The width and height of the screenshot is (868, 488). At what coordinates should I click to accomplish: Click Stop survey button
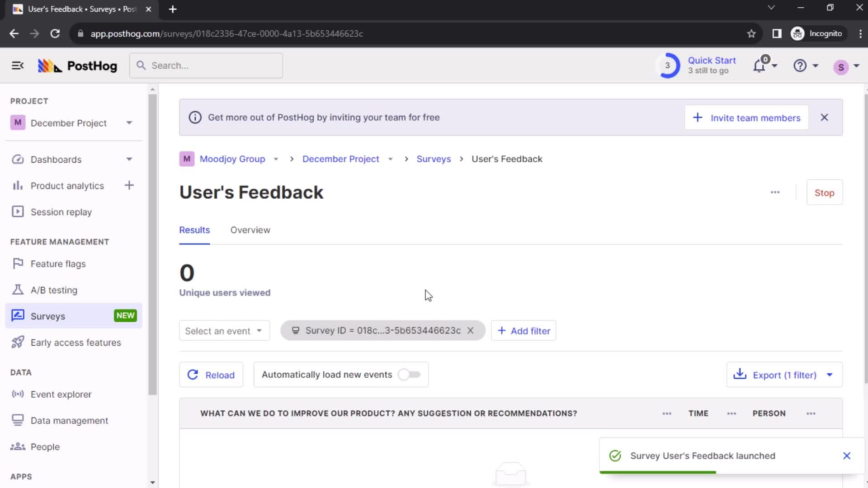pos(825,192)
